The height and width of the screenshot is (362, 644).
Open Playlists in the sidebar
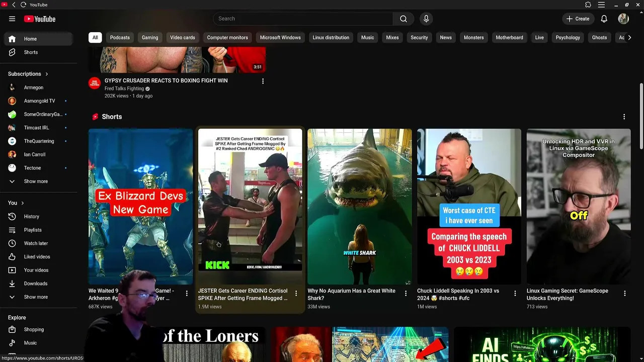pyautogui.click(x=39, y=230)
